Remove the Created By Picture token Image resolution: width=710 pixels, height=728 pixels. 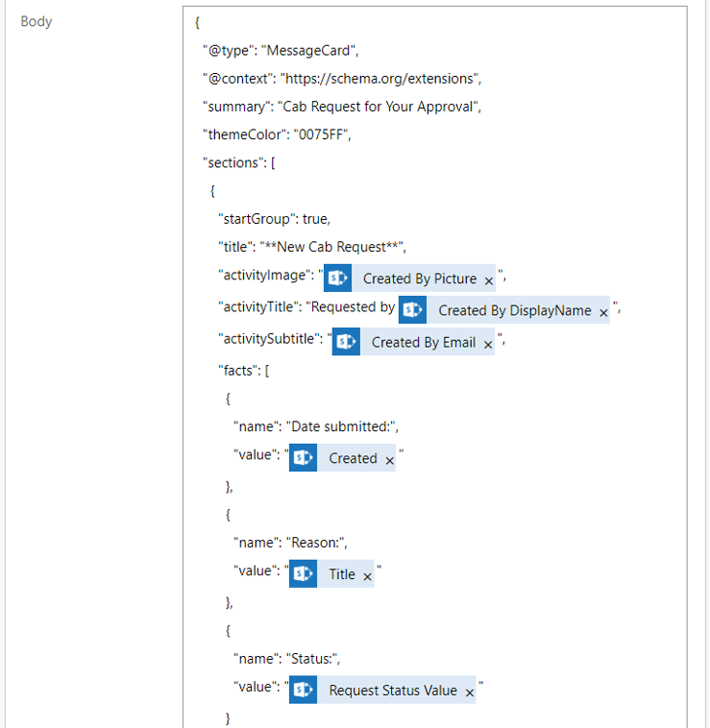[x=488, y=280]
